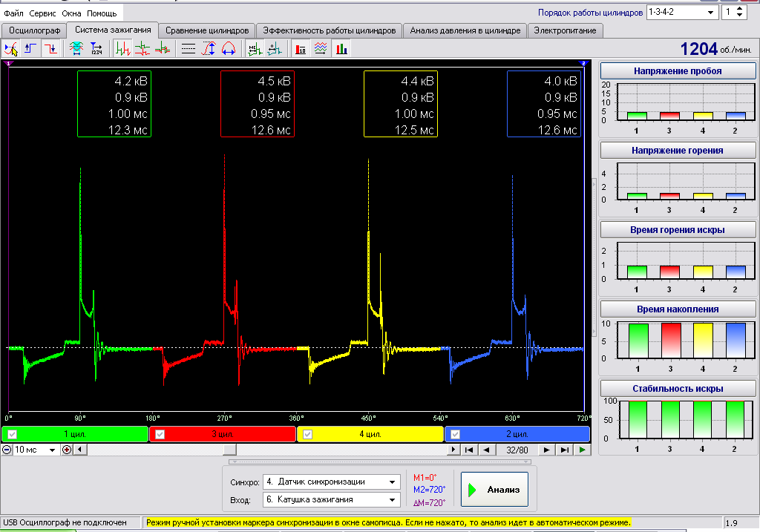Click the scrollbar right arrow
The width and height of the screenshot is (760, 532).
click(453, 450)
